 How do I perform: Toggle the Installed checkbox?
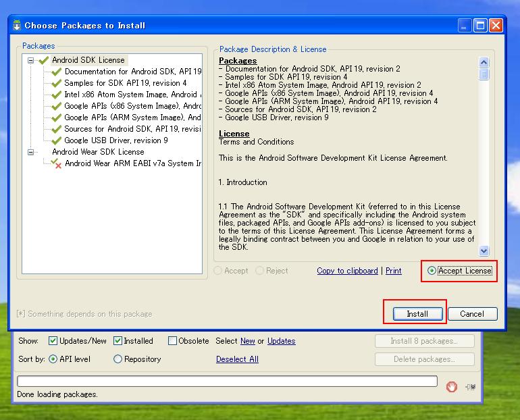click(x=118, y=341)
